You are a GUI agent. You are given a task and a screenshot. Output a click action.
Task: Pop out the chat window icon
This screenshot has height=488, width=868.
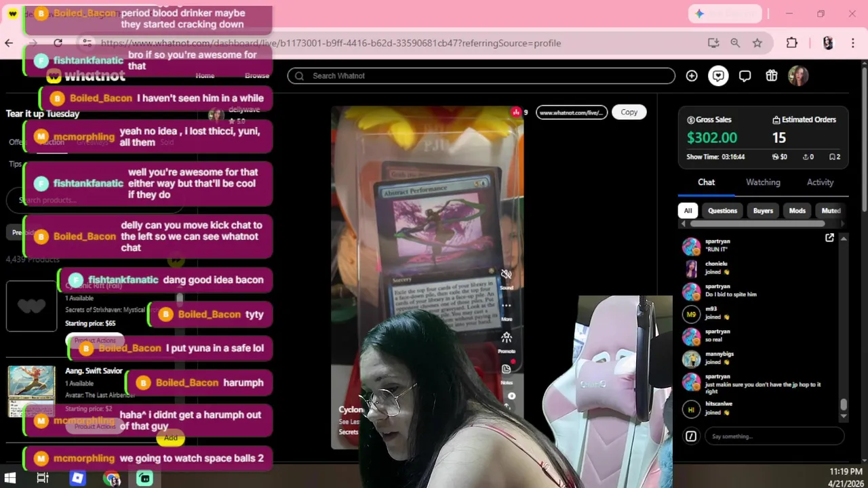pos(829,238)
